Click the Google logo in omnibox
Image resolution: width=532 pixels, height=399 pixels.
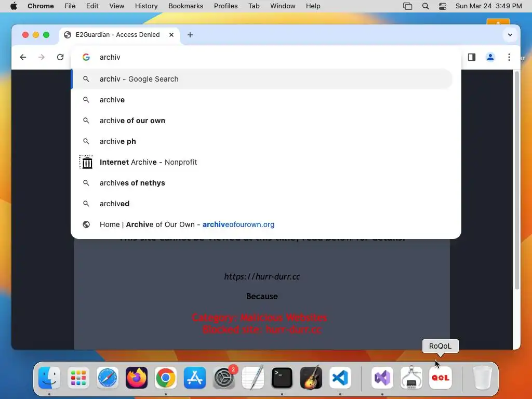coord(86,57)
